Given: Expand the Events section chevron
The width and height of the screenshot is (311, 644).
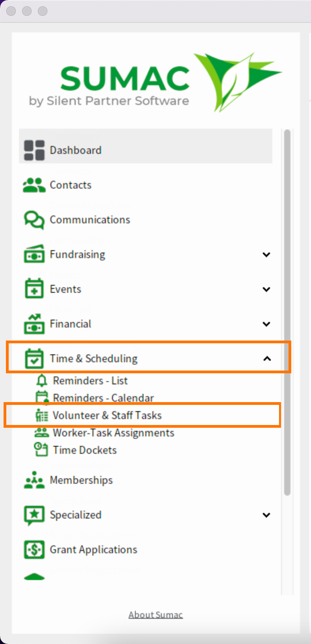Looking at the screenshot, I should [x=266, y=289].
